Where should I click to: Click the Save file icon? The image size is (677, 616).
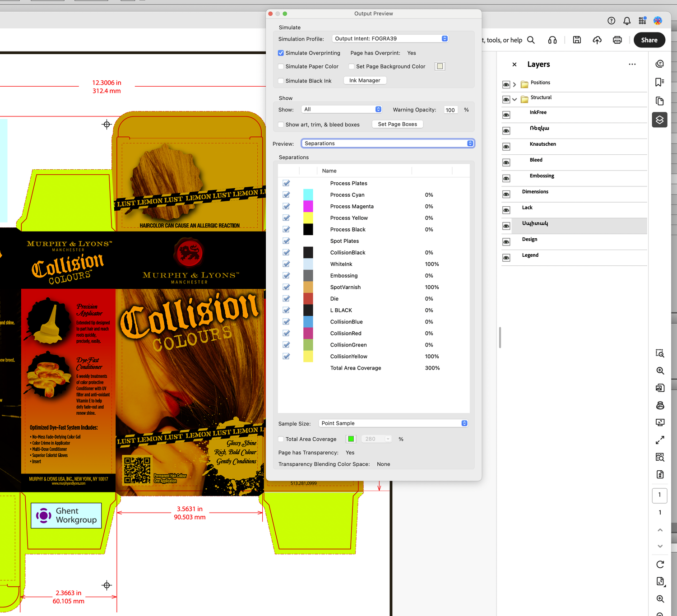pyautogui.click(x=576, y=40)
